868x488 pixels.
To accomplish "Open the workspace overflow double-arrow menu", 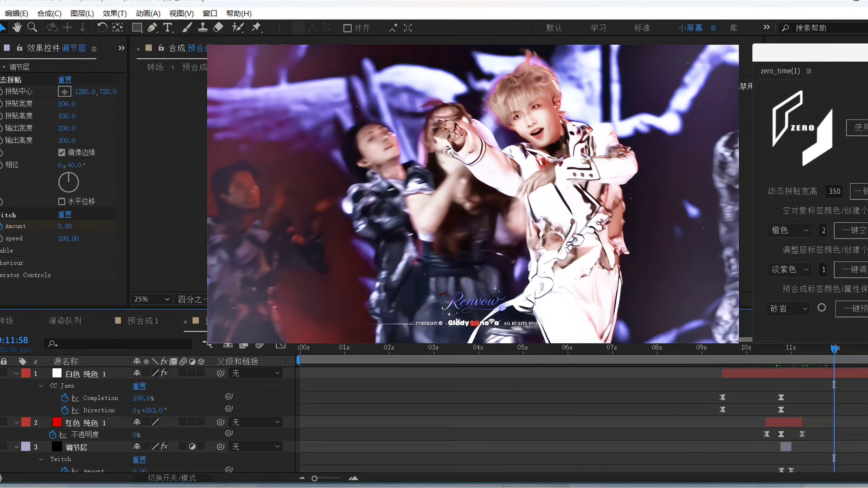I will (766, 27).
